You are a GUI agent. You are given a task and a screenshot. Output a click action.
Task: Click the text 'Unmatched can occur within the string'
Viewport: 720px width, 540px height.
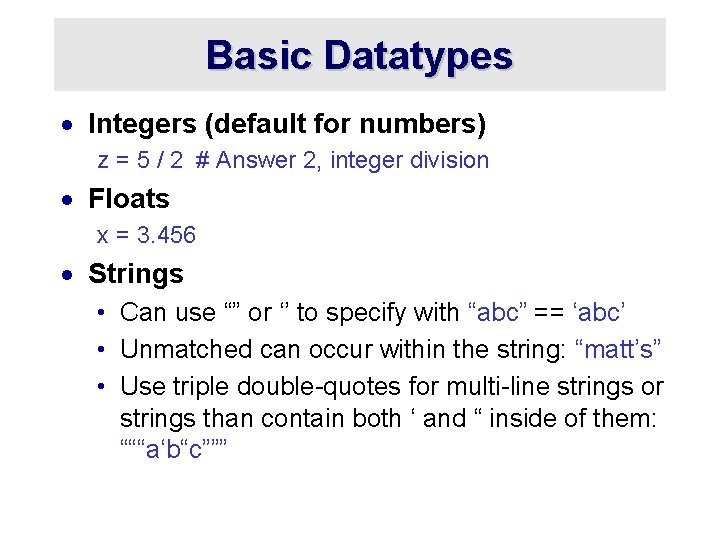(x=343, y=349)
